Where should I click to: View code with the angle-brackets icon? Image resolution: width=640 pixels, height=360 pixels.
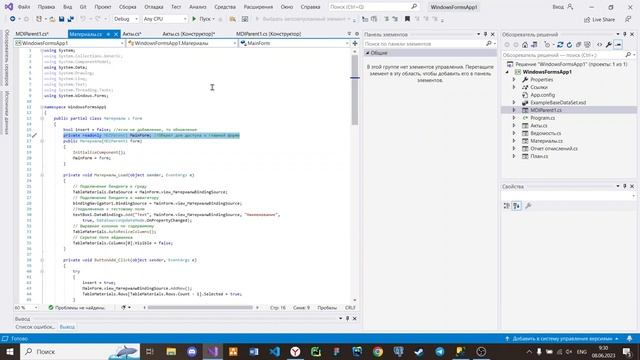point(600,44)
